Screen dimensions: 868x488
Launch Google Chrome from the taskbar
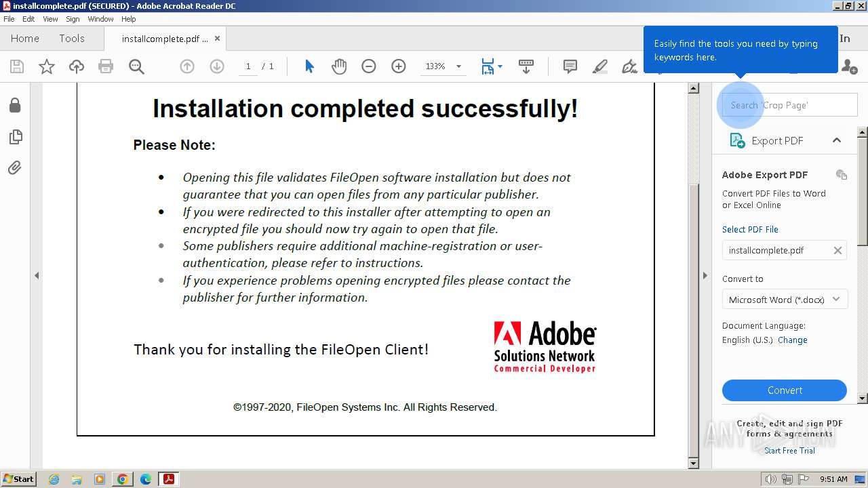123,479
